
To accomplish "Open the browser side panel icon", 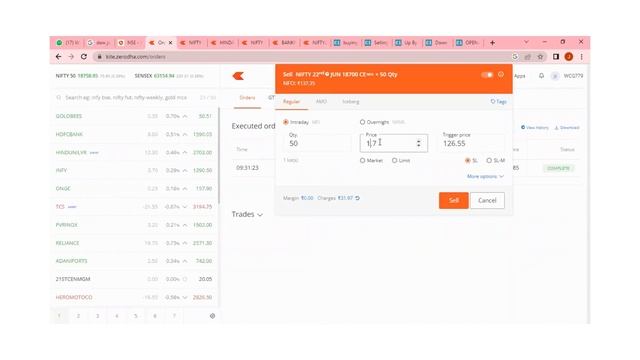I will [556, 57].
